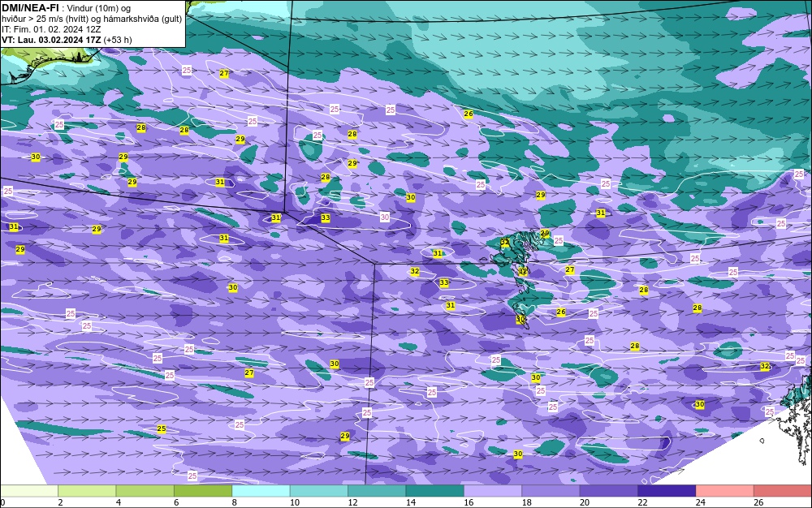The image size is (812, 508).
Task: Click the legend scale value 24
Action: point(701,502)
